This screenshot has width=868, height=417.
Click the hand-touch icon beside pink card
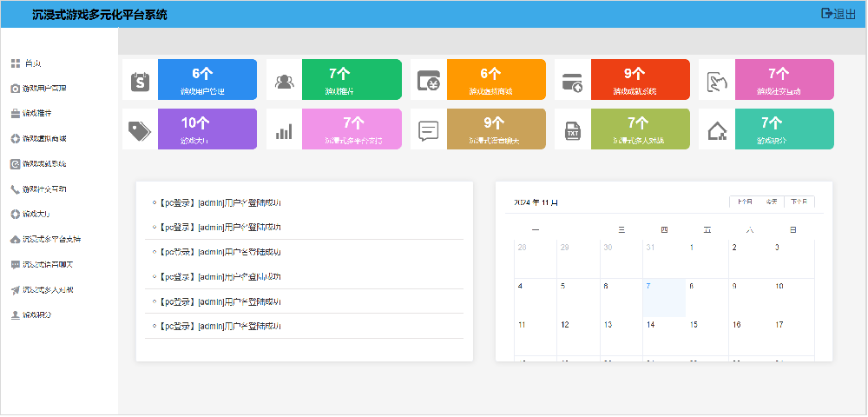[x=717, y=82]
